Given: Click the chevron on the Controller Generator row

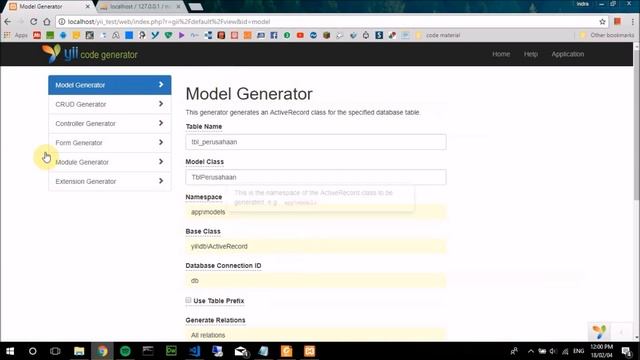Looking at the screenshot, I should point(161,123).
